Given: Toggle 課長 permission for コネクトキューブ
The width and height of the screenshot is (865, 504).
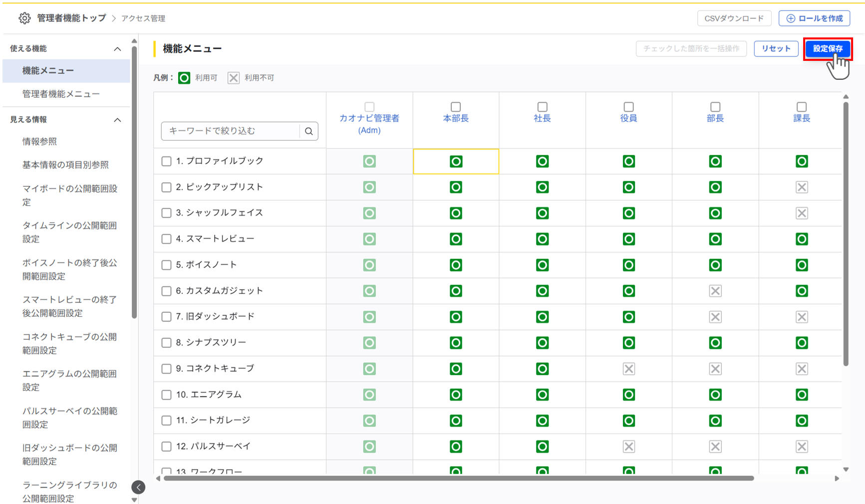Looking at the screenshot, I should tap(802, 369).
